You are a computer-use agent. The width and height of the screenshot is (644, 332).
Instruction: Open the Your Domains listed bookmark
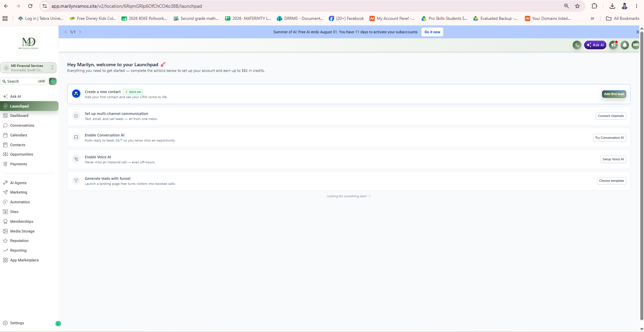click(548, 18)
